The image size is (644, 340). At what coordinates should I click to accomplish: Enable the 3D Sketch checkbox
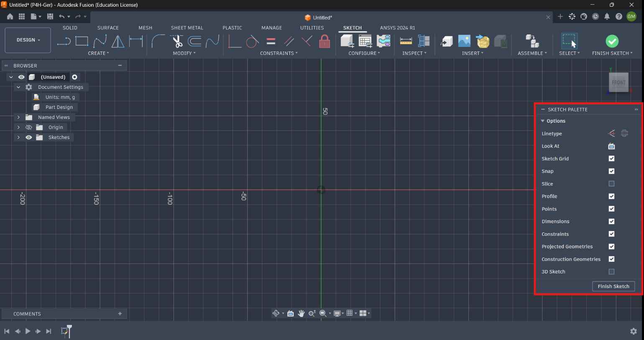[x=611, y=272]
